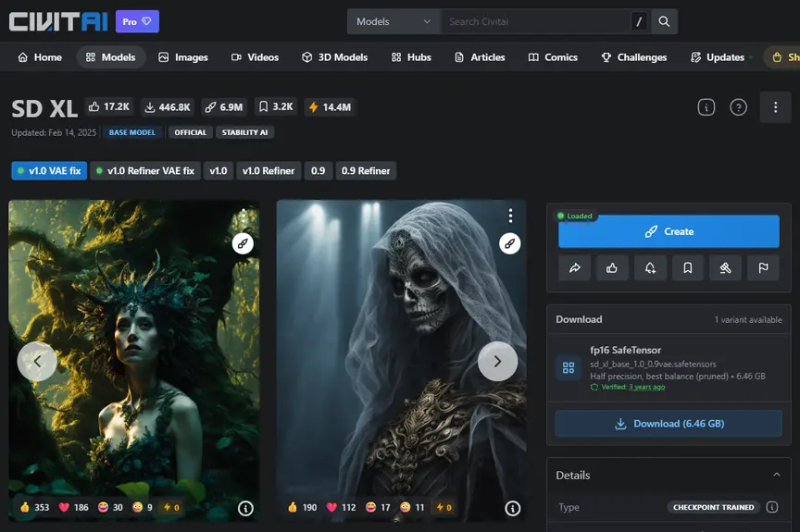
Task: Click the search magnifier icon
Action: 664,21
